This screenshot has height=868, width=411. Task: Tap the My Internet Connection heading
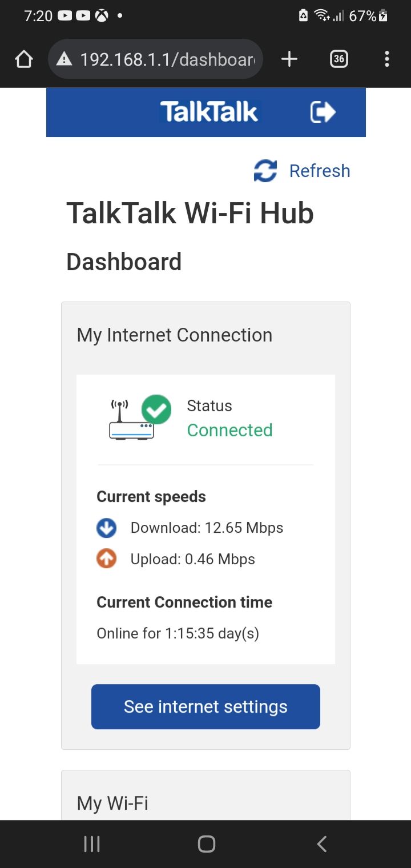tap(175, 335)
